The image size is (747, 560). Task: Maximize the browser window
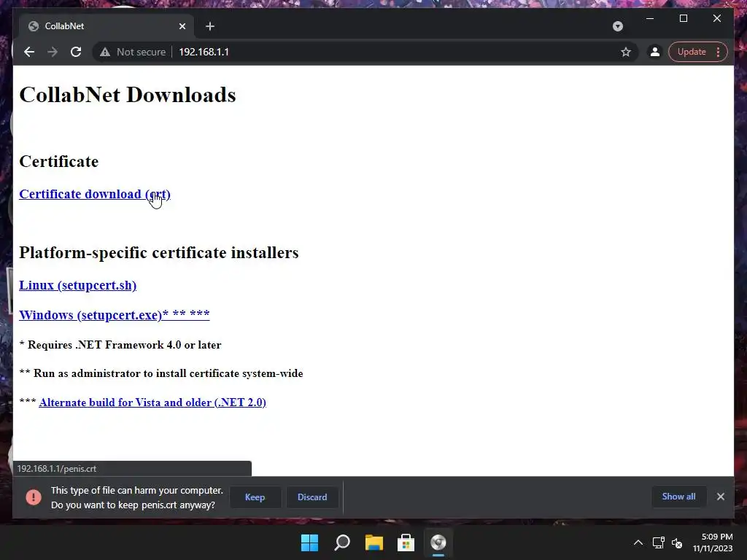pyautogui.click(x=683, y=18)
